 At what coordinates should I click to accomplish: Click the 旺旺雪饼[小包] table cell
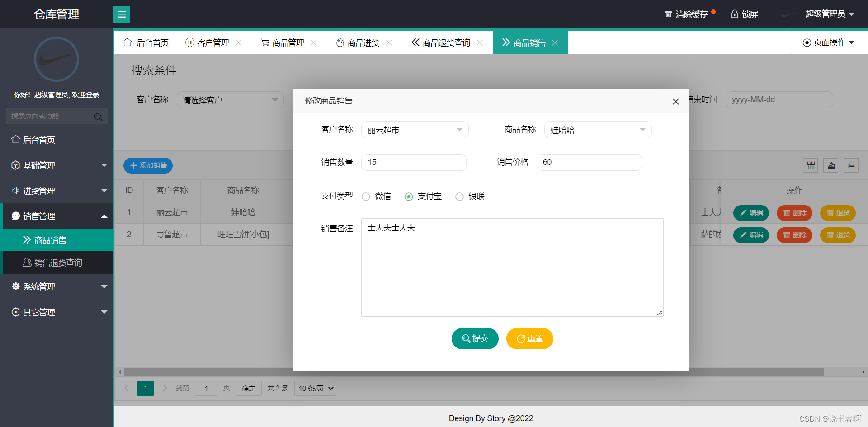click(243, 235)
